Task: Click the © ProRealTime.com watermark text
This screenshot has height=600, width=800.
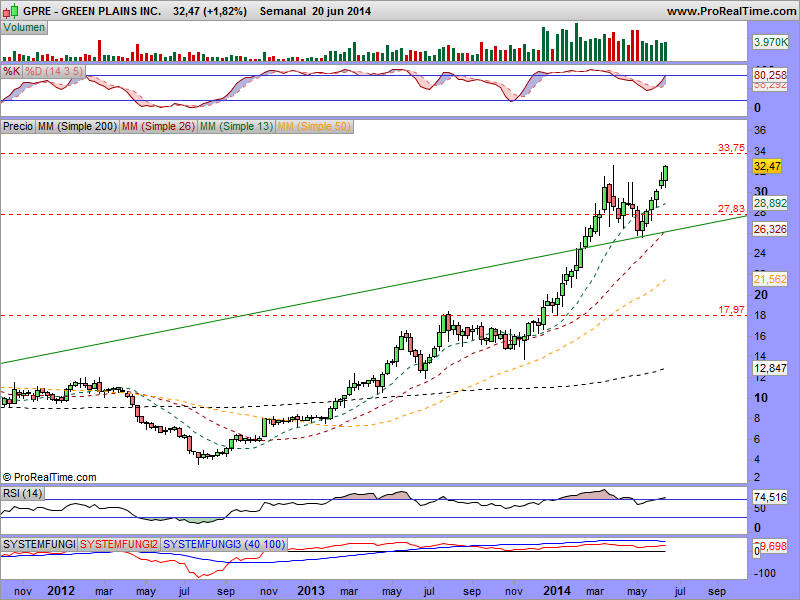Action: point(49,478)
